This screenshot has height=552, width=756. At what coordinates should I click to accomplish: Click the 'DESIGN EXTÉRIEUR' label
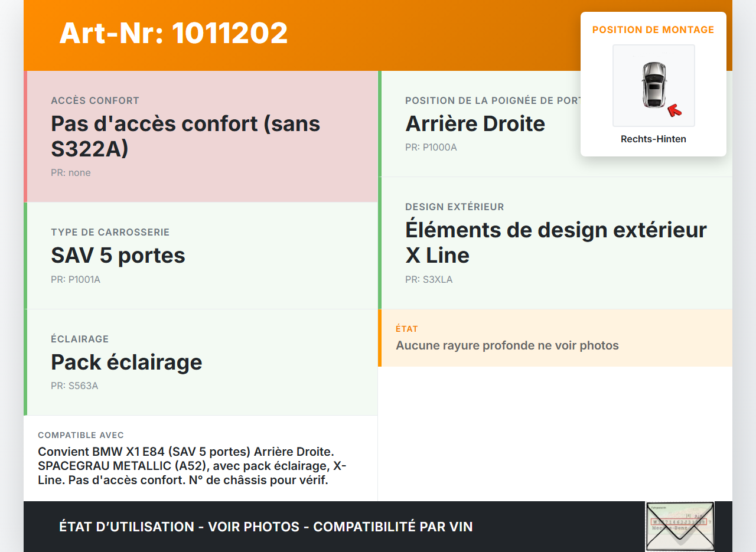pos(455,207)
